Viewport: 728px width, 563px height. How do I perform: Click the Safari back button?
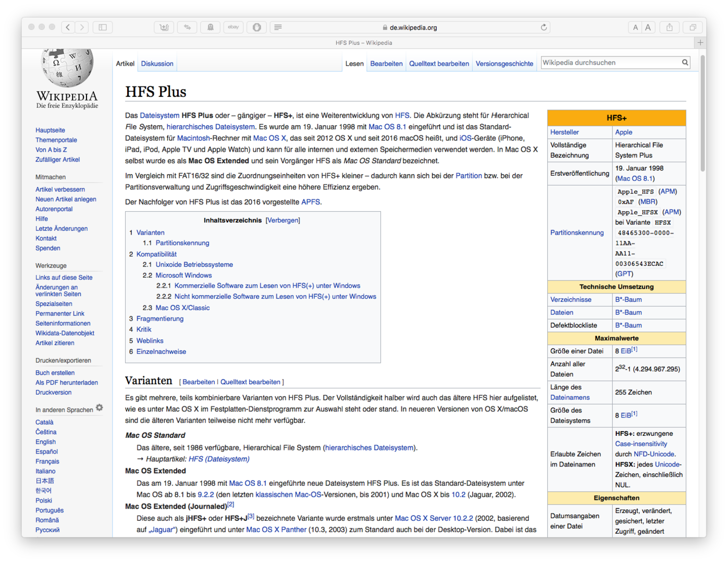tap(68, 27)
